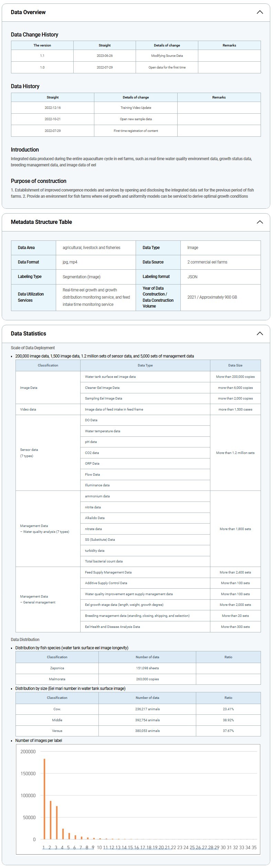The image size is (273, 868).
Task: Click the Metadata Structure Table panel title
Action: (41, 222)
